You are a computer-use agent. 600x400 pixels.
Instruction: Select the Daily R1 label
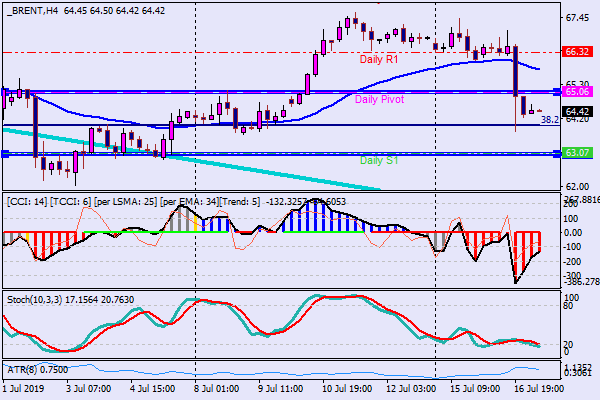point(380,60)
